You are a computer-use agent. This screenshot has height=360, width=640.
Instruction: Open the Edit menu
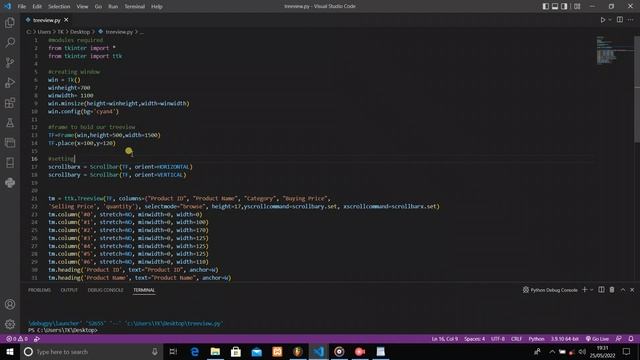click(x=37, y=6)
